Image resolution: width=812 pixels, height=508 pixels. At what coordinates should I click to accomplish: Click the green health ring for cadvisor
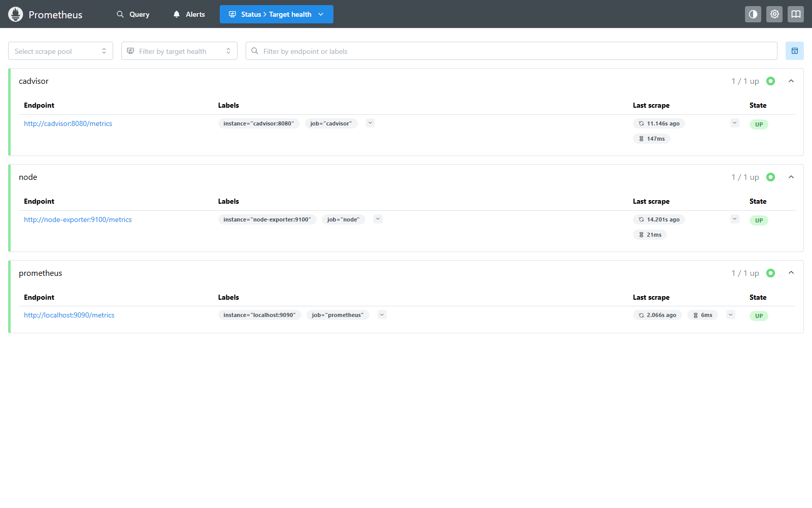pyautogui.click(x=770, y=81)
